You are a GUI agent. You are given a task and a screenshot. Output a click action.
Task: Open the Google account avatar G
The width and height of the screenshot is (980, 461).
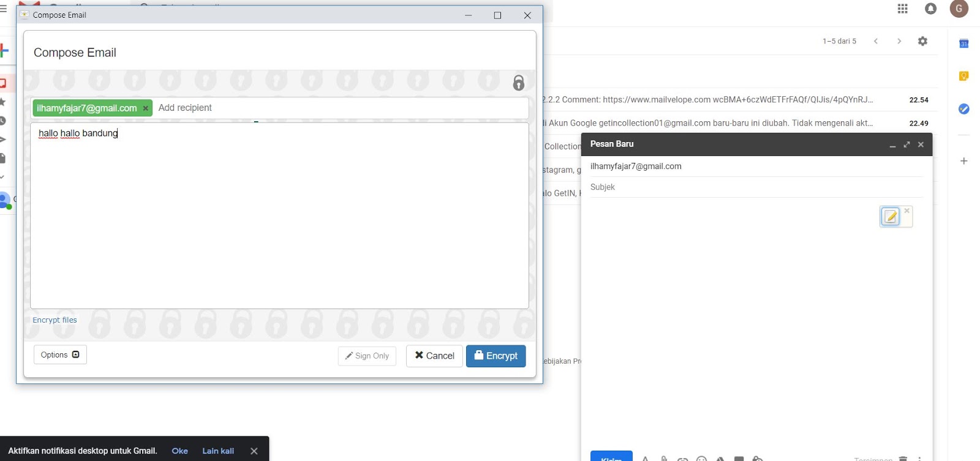coord(959,9)
